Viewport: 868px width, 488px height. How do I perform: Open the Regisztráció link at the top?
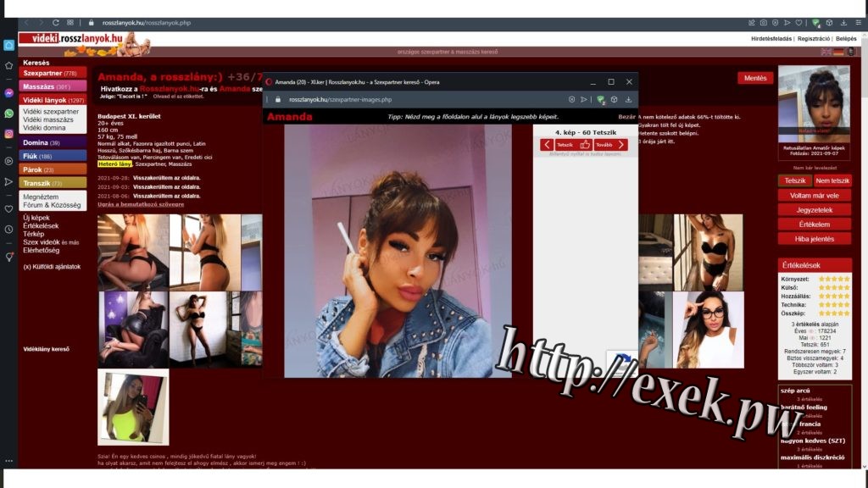(813, 38)
